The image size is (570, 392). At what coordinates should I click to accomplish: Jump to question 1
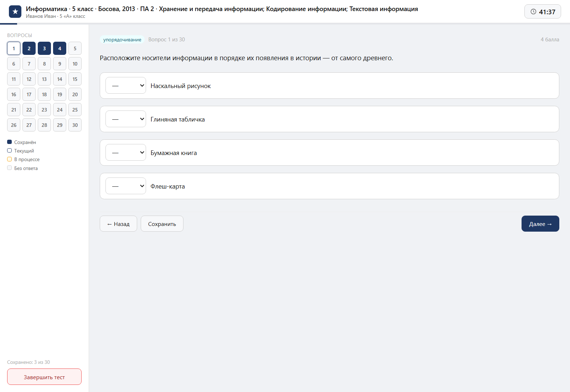point(14,48)
